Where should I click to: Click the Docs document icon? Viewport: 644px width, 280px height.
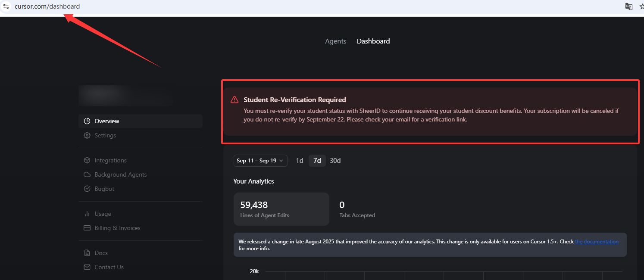[x=87, y=253]
